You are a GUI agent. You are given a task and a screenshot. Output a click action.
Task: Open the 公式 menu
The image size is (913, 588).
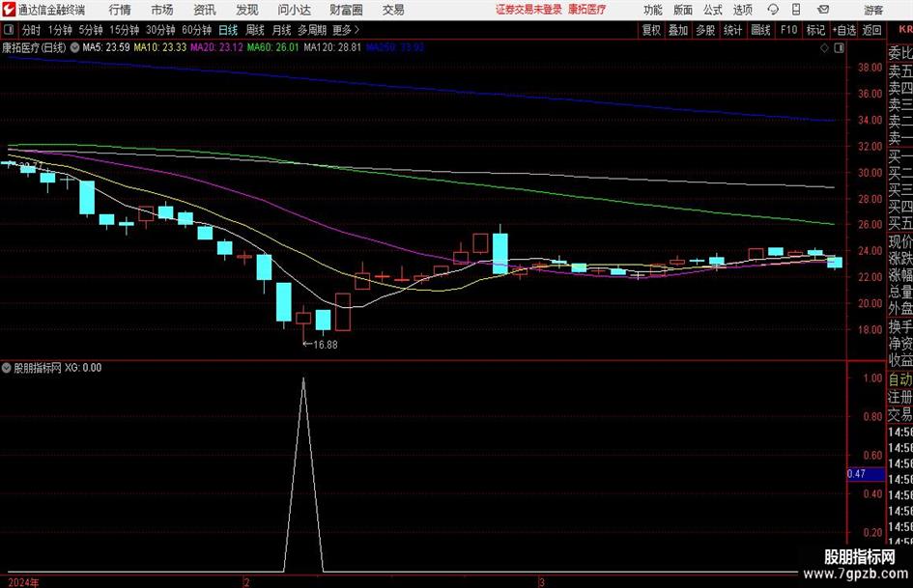pyautogui.click(x=713, y=10)
